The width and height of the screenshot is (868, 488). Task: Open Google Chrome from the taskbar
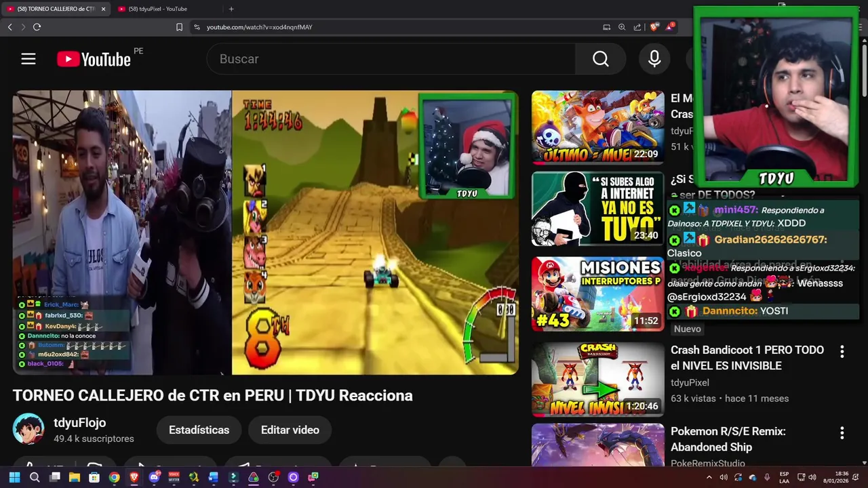point(114,477)
